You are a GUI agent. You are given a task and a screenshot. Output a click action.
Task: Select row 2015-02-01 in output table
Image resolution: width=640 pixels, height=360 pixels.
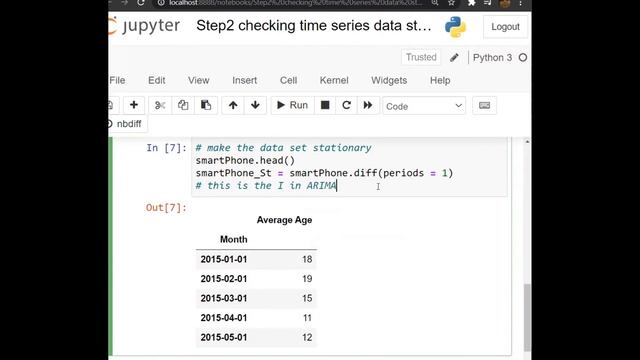256,279
